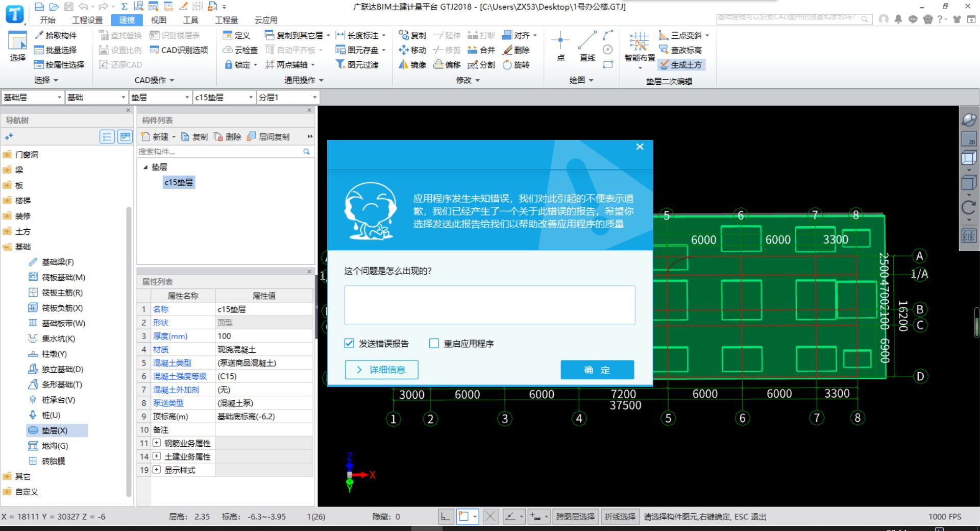Click 生成土方 generate earthwork
Screen dimensions: 980x531
[x=680, y=65]
